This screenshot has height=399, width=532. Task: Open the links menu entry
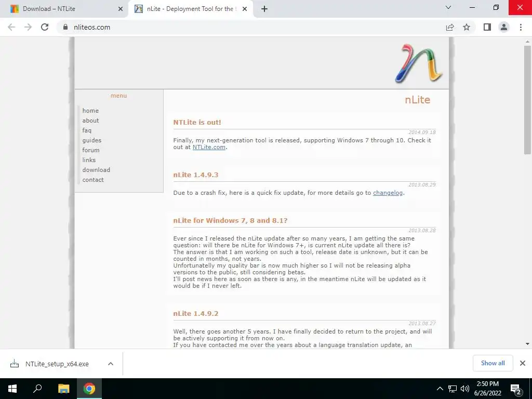coord(89,160)
